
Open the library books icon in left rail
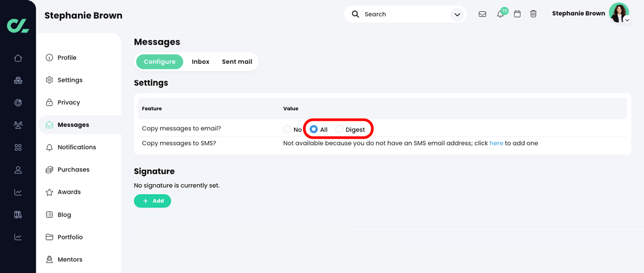(18, 214)
